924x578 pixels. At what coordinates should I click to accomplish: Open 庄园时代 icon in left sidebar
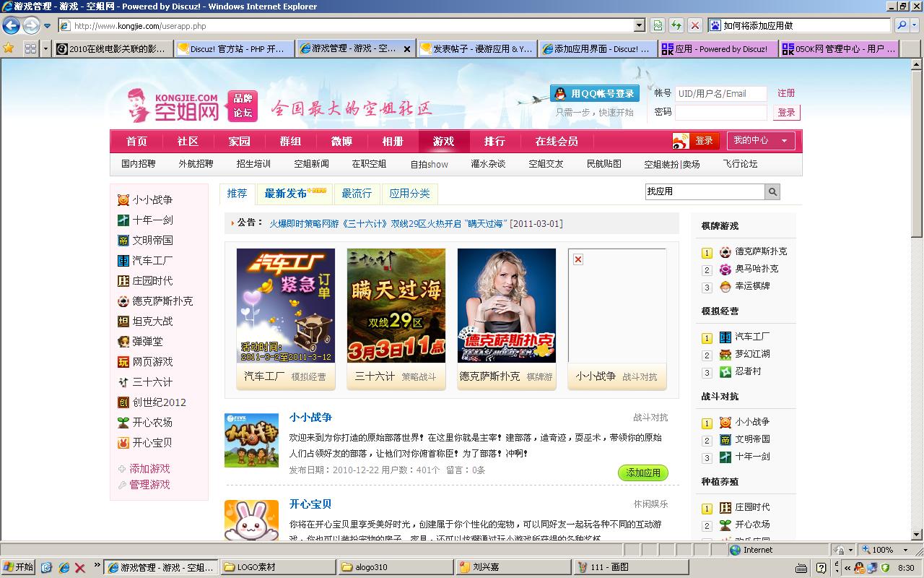(x=123, y=281)
